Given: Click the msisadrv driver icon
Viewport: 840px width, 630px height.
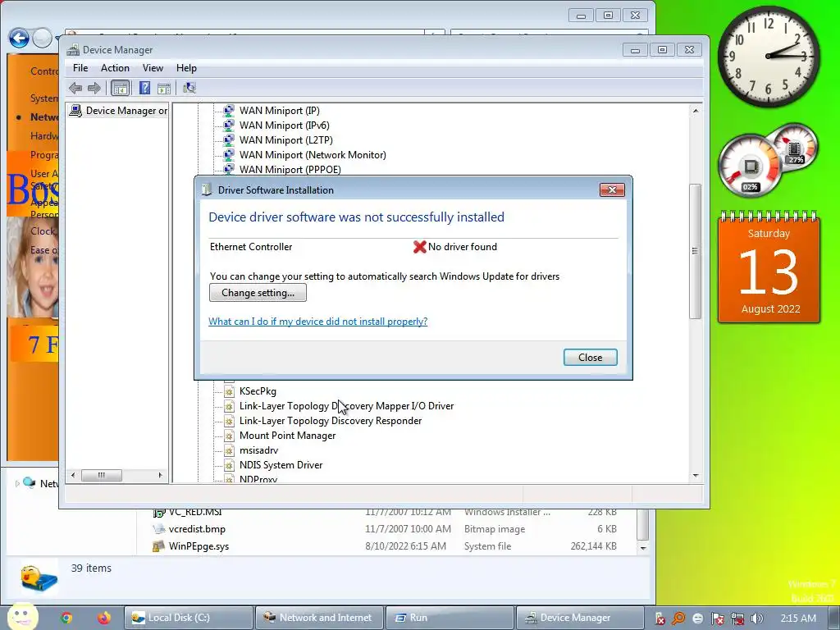Looking at the screenshot, I should tap(229, 450).
